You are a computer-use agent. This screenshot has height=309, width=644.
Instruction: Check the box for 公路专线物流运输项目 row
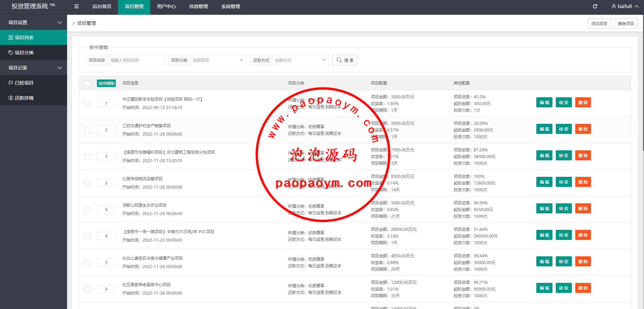[x=87, y=183]
